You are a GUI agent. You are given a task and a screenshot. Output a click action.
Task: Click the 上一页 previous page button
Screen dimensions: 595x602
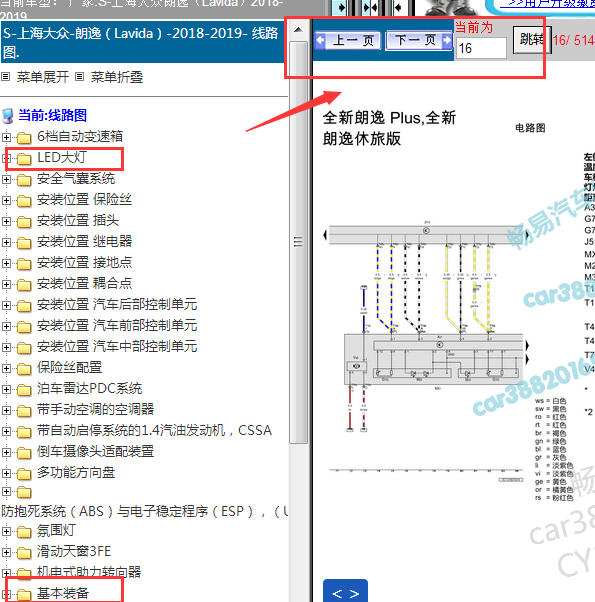pos(348,40)
